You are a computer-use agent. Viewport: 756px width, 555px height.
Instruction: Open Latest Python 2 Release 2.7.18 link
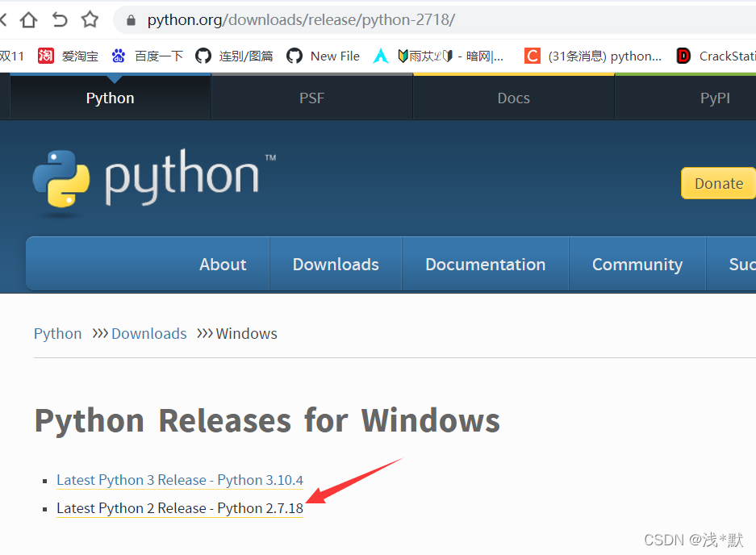click(x=180, y=508)
